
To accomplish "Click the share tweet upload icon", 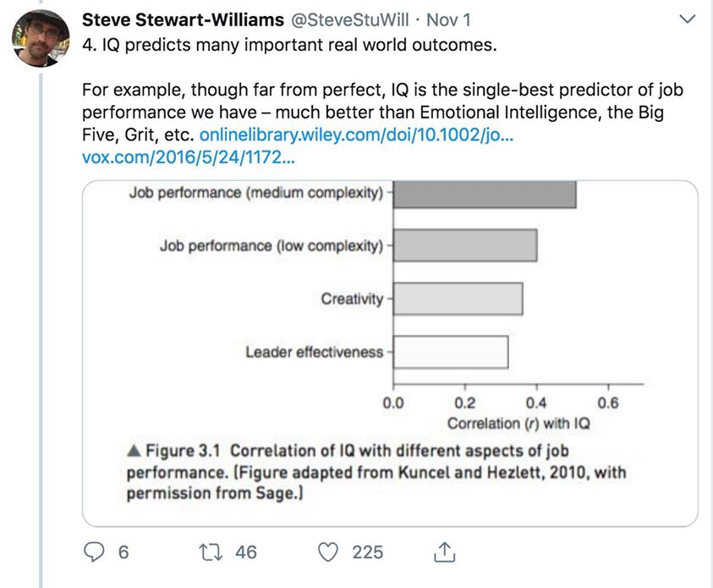I will (x=443, y=552).
